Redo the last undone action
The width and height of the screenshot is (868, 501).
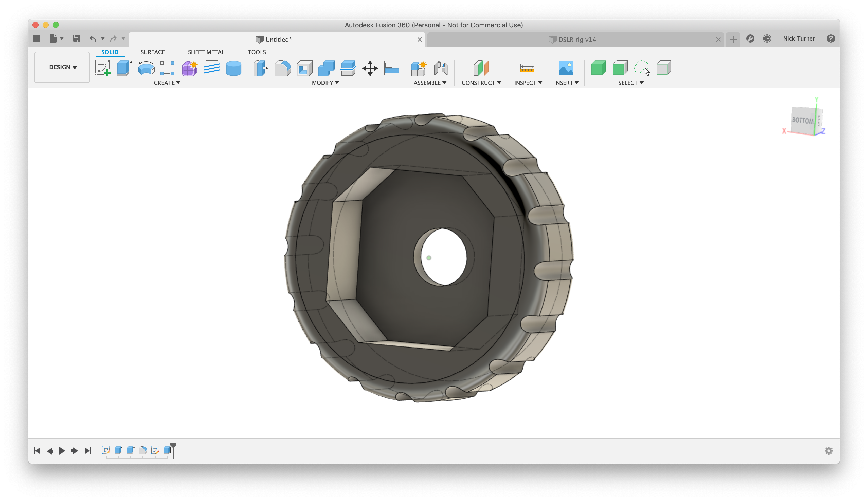113,38
